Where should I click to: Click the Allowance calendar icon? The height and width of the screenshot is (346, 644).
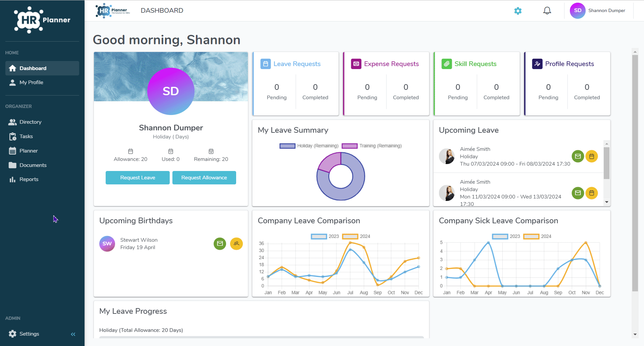coord(130,151)
